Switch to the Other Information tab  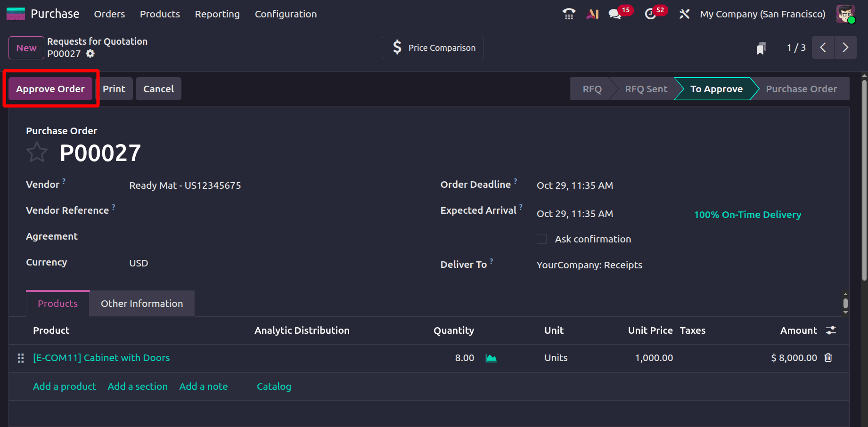click(141, 303)
